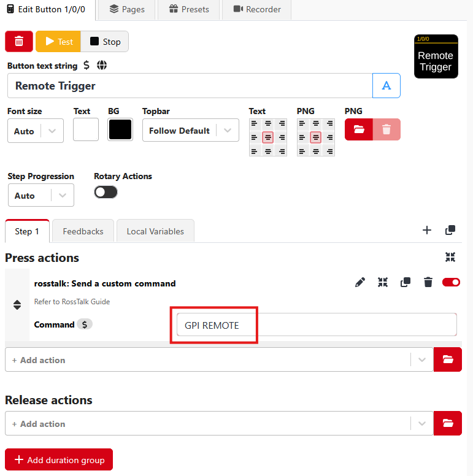The height and width of the screenshot is (476, 473).
Task: Browse release actions with red folder button
Action: coord(448,423)
